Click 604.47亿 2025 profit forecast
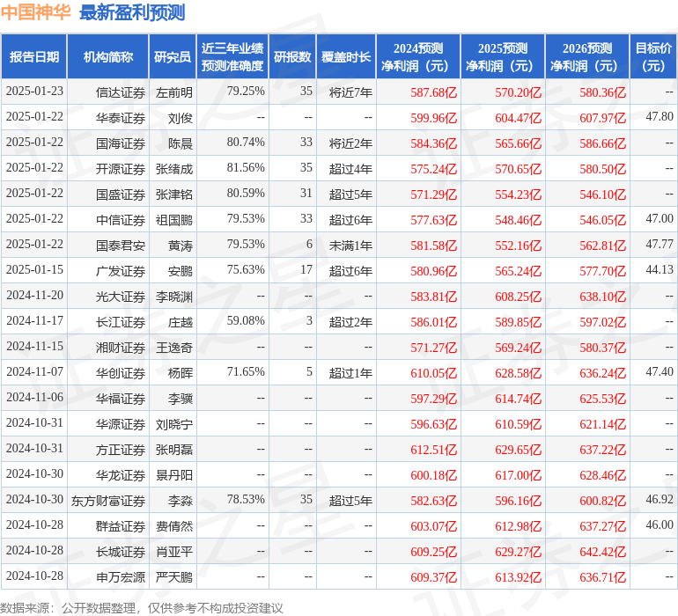The image size is (678, 616). pos(518,118)
